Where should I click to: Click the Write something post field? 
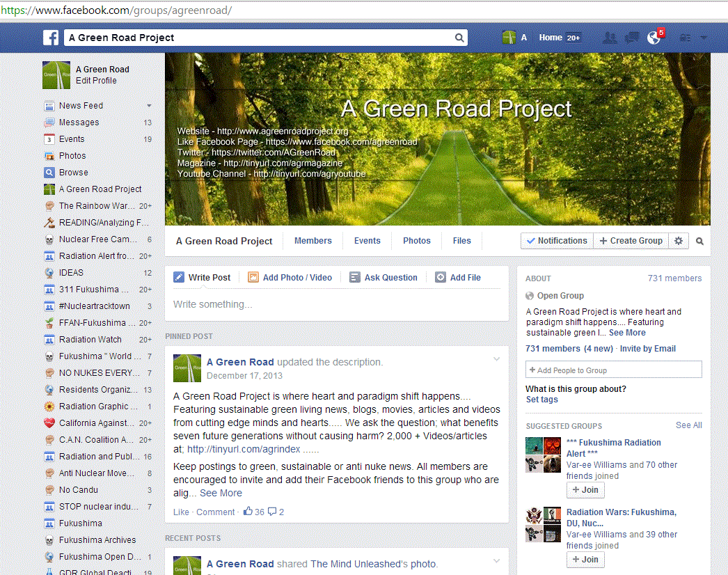(337, 304)
